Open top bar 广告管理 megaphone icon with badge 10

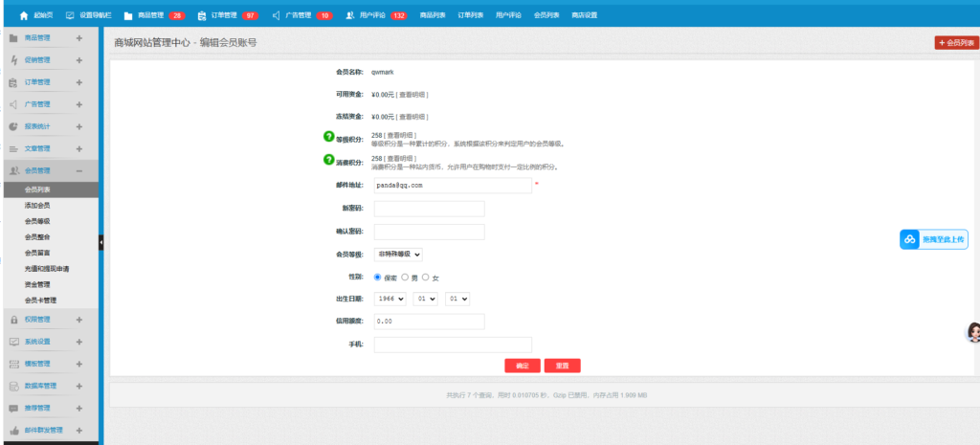pyautogui.click(x=276, y=15)
